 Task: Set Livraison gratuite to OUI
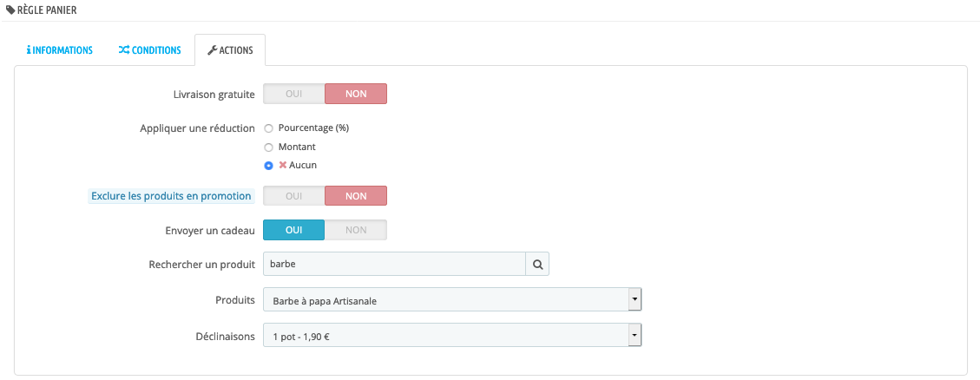293,94
